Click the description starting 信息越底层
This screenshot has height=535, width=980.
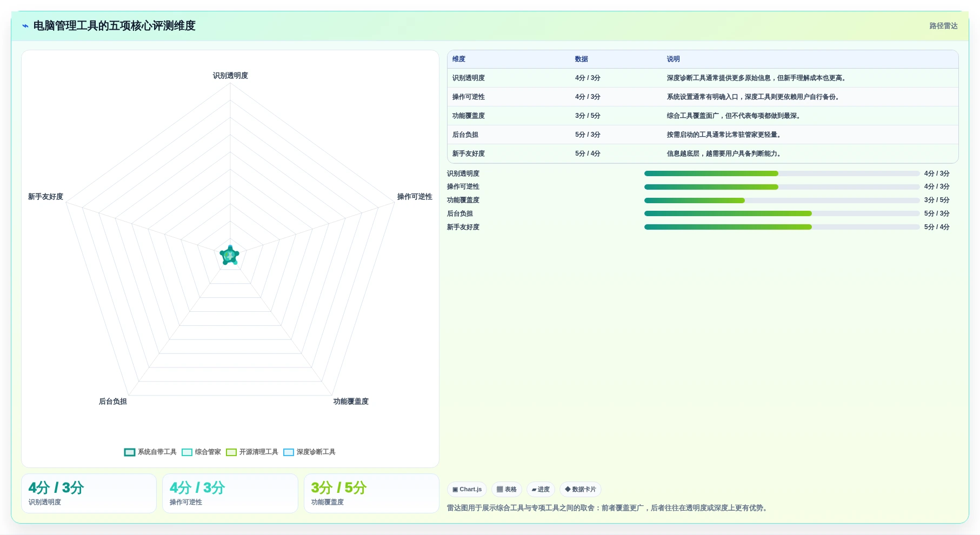coord(725,154)
